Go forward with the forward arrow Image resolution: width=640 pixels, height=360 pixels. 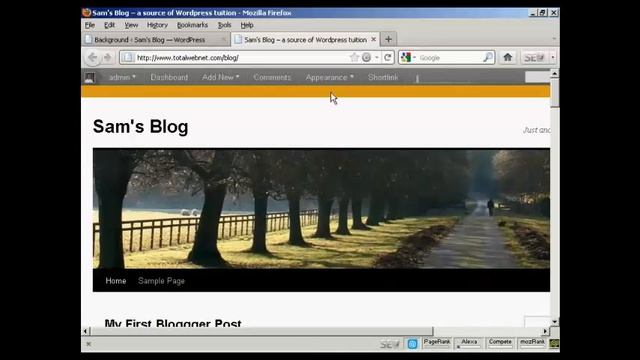click(107, 58)
